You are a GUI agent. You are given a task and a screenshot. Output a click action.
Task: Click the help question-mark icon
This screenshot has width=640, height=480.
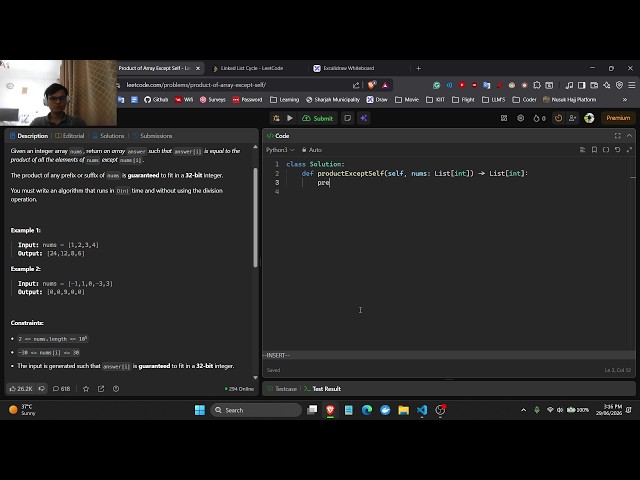pos(116,389)
